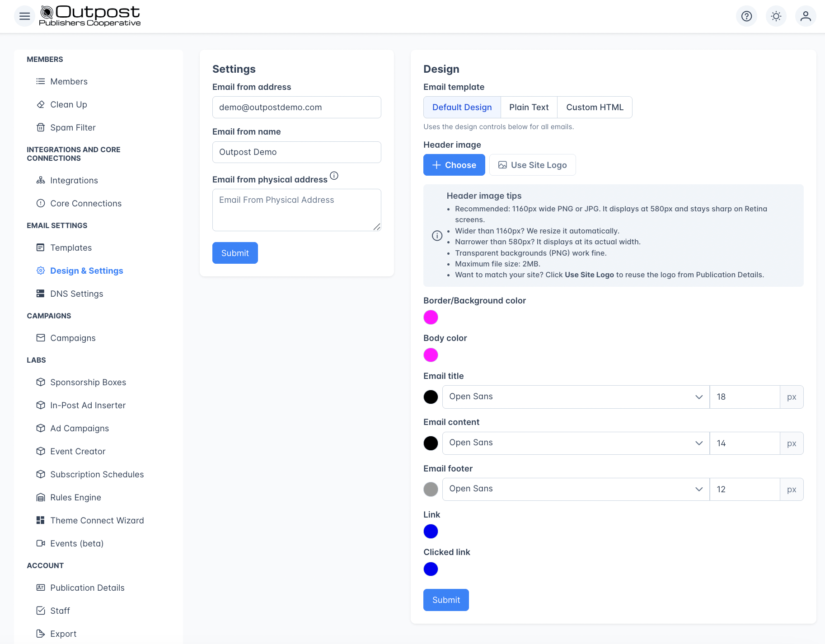Pick the Link color swatch
825x644 pixels.
[431, 531]
